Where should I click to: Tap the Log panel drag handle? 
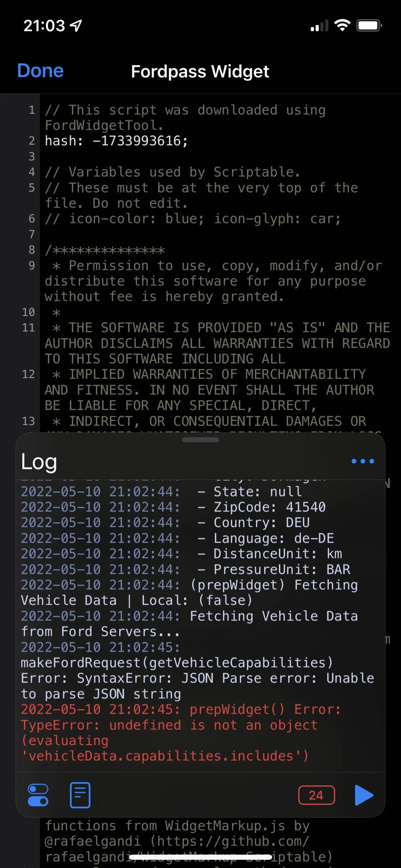200,440
